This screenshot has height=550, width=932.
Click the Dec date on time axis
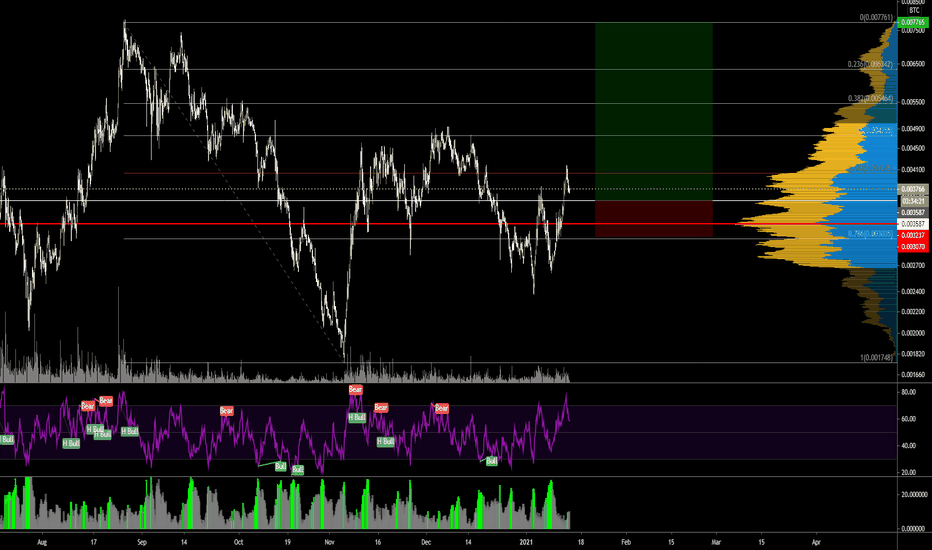[426, 542]
